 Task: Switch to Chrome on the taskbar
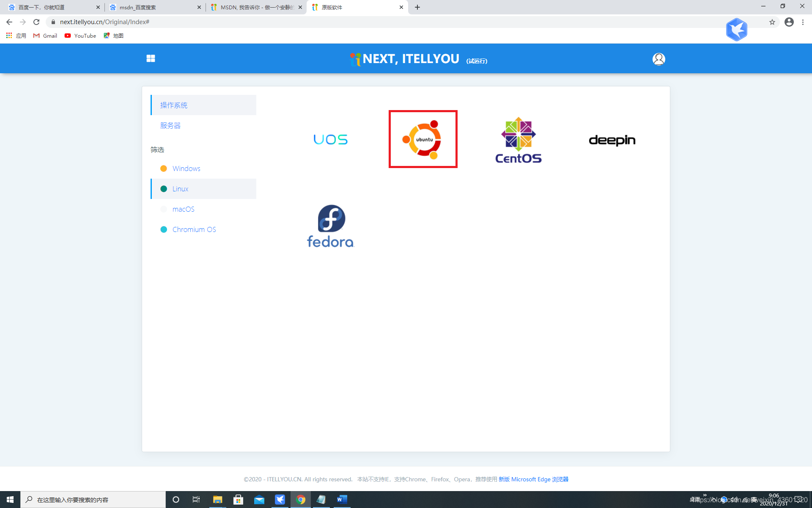pos(301,500)
